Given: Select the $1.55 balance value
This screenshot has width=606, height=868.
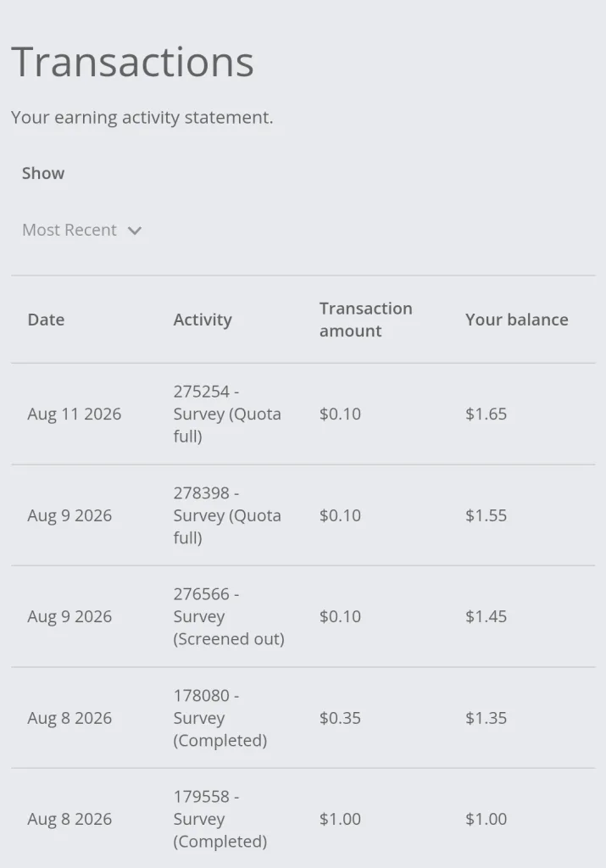Looking at the screenshot, I should click(486, 515).
